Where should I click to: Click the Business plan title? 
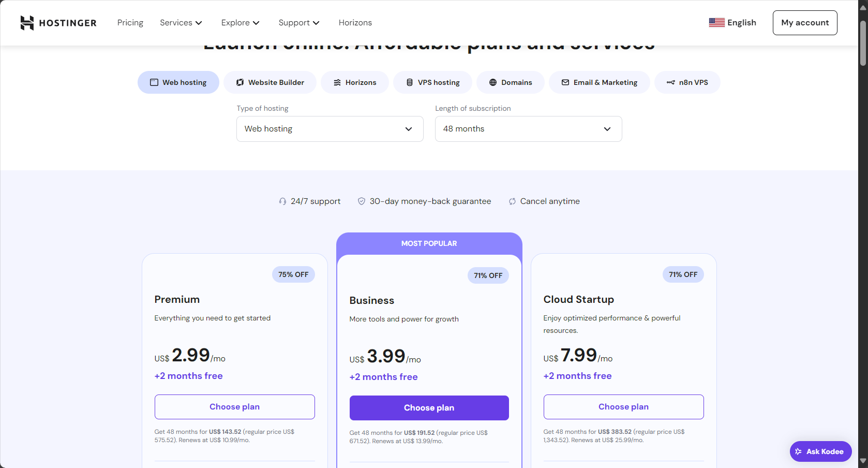[x=372, y=301]
